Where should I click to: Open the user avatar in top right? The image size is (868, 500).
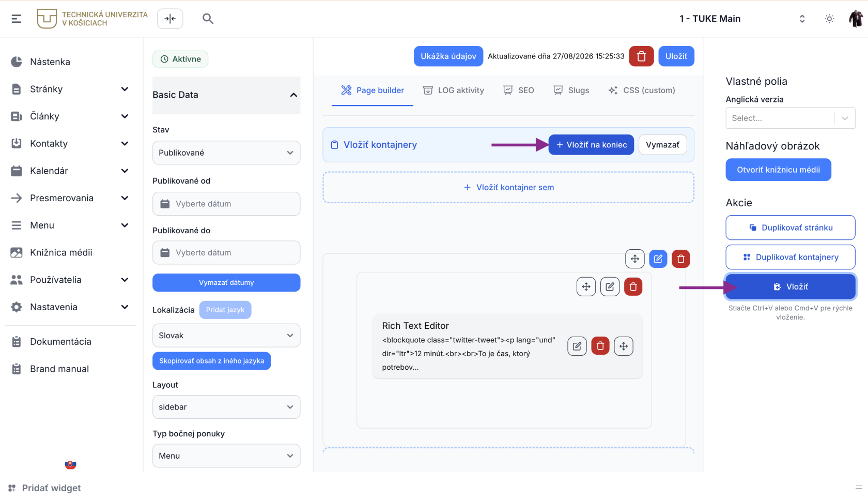tap(856, 19)
